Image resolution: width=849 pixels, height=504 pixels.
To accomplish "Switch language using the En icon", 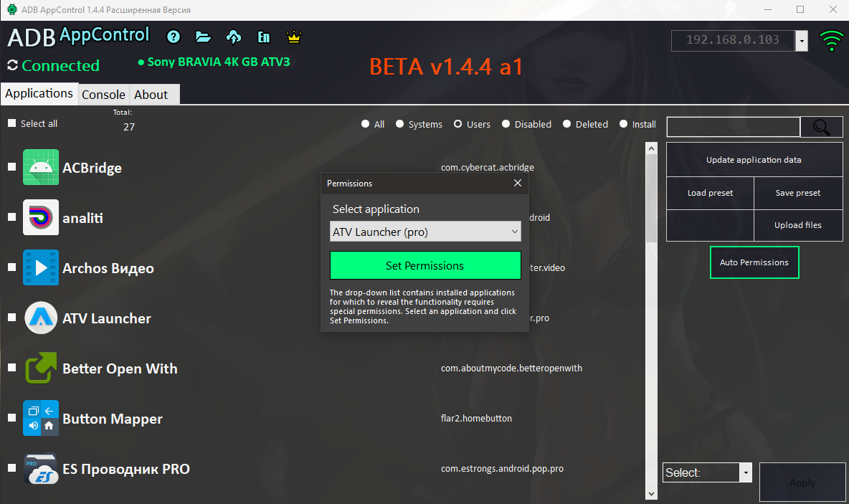I will point(263,37).
